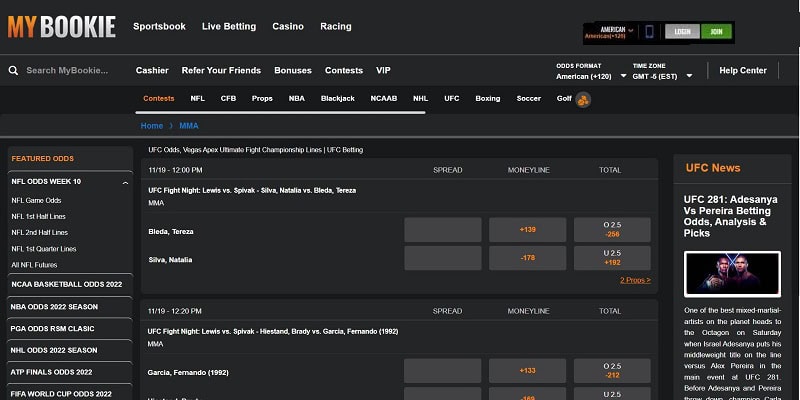The height and width of the screenshot is (400, 800).
Task: Click the empty spread cell for Silva, Natalia
Action: (x=443, y=258)
